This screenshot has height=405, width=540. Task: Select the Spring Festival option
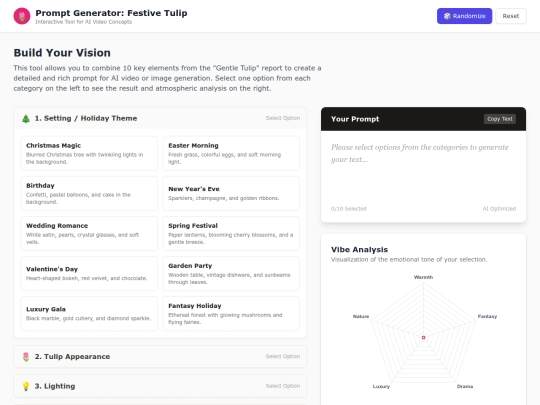[x=231, y=233]
